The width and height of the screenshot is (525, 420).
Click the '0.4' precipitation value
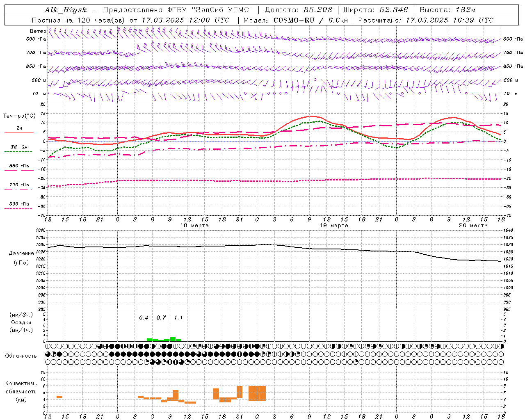[x=144, y=318]
